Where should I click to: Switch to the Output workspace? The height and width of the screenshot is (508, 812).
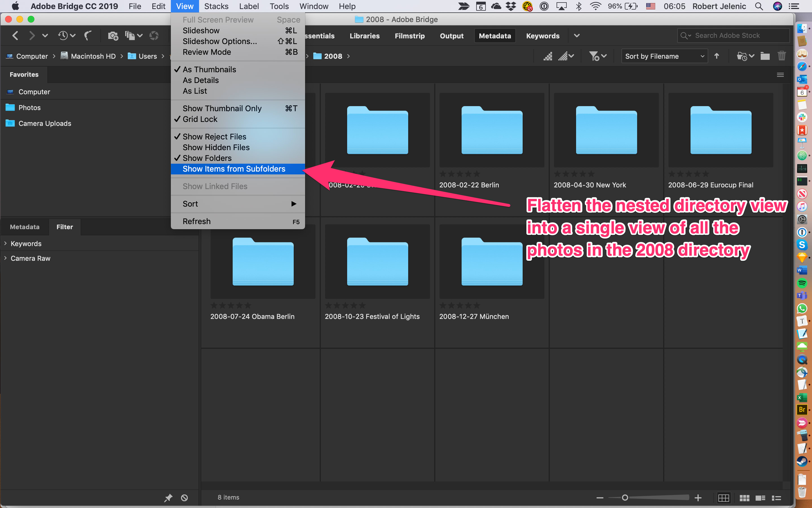[452, 36]
